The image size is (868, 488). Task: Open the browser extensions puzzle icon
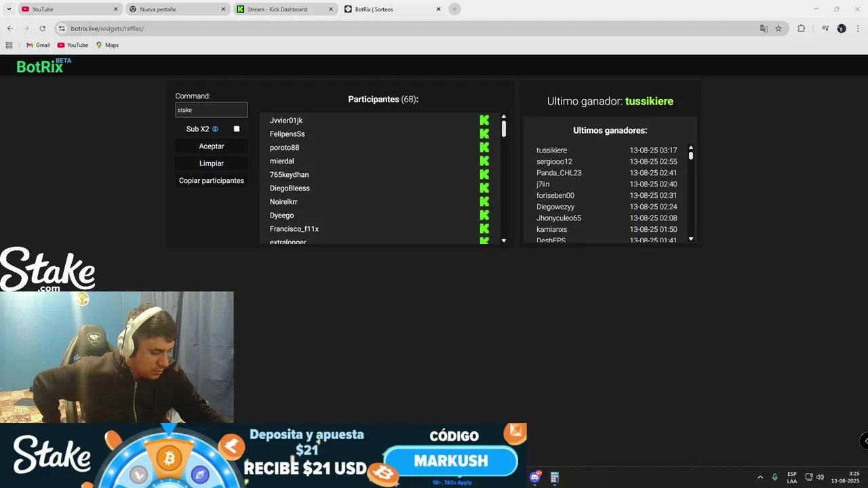[x=801, y=28]
